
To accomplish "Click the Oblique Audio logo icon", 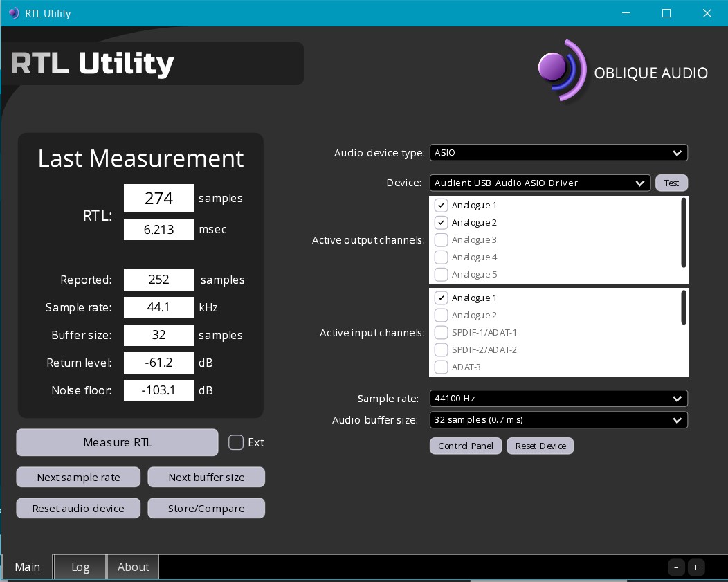I will [x=561, y=71].
